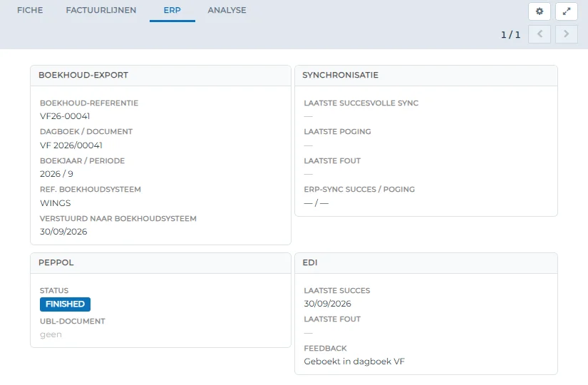
Task: Click the BOEKHOUD-EXPORT panel header
Action: (160, 76)
